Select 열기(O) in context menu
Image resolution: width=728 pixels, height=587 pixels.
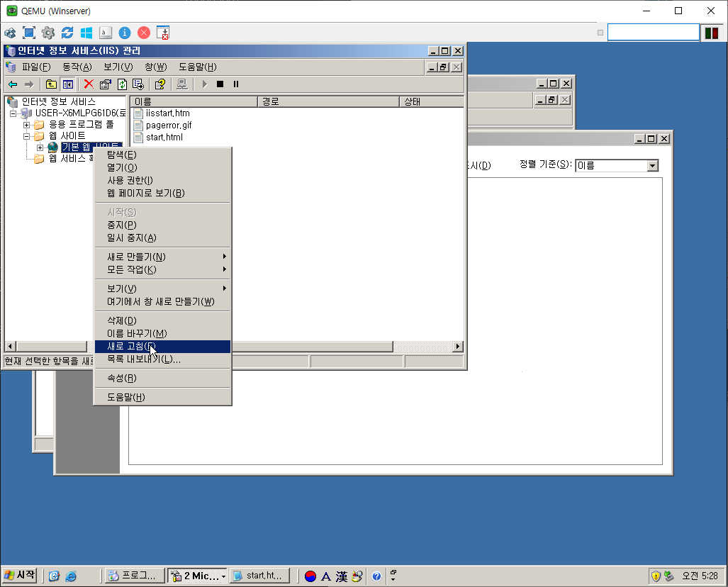(162, 167)
